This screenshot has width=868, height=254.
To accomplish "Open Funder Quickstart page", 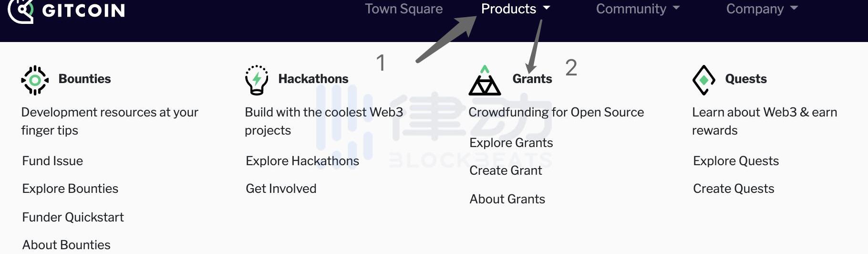I will tap(73, 217).
